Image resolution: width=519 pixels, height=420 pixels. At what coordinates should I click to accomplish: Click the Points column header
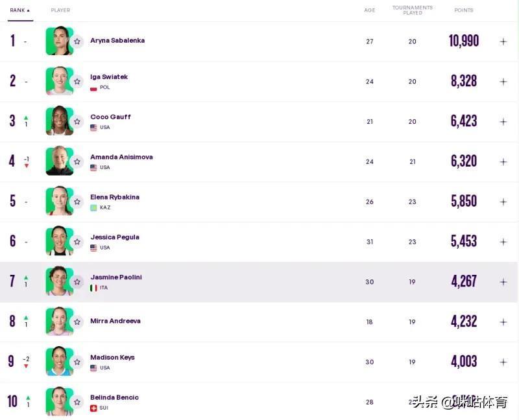[463, 10]
